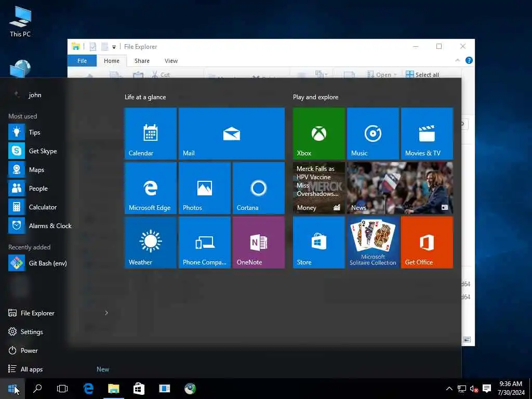
Task: Open the Store tile
Action: pos(318,243)
